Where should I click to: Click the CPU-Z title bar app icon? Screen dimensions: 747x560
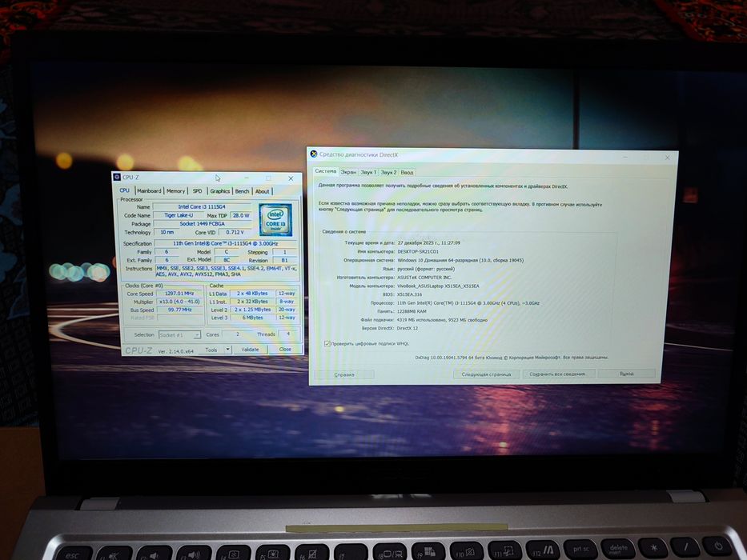[x=117, y=177]
